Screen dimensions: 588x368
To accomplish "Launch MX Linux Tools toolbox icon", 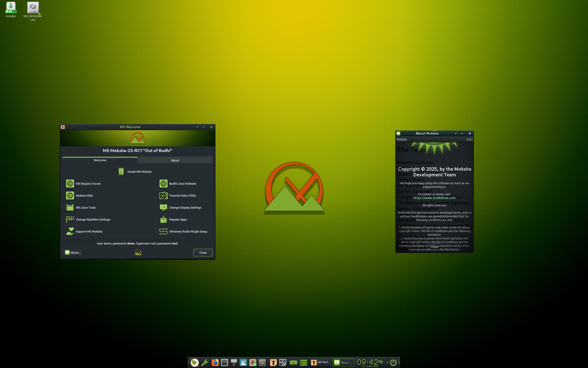I will [70, 207].
